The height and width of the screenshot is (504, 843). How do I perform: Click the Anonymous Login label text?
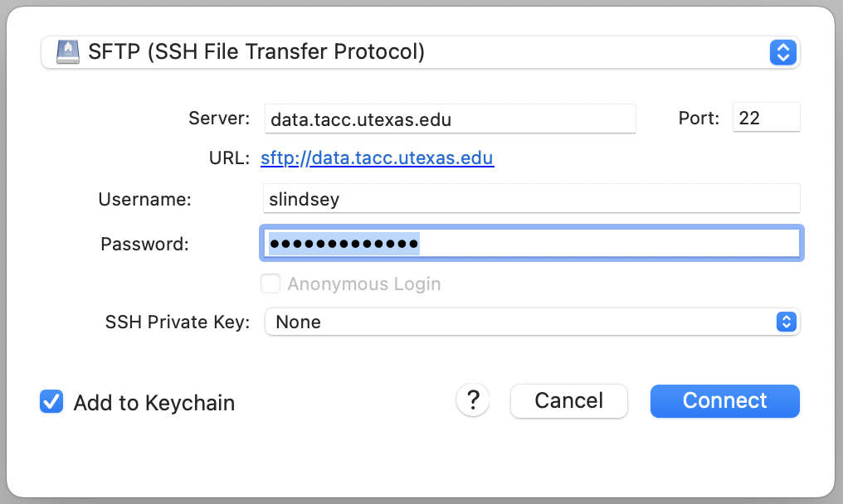(364, 284)
